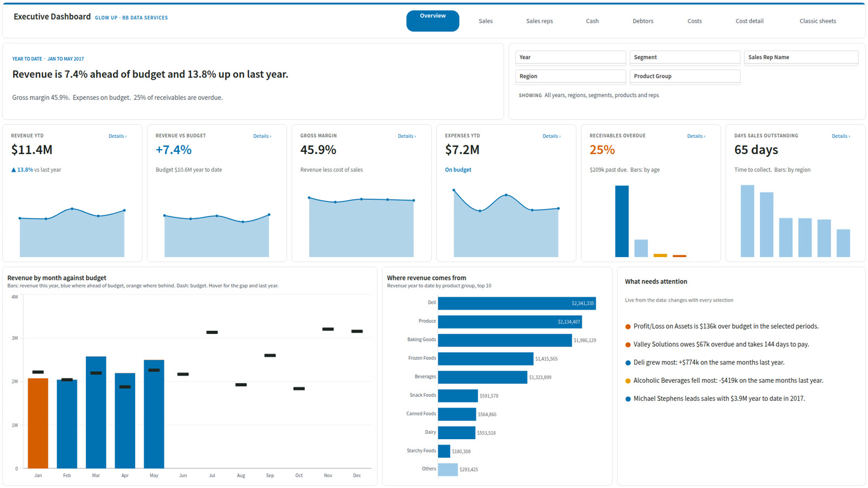Go to the Sales reps tab
868x488 pixels.
(x=539, y=21)
